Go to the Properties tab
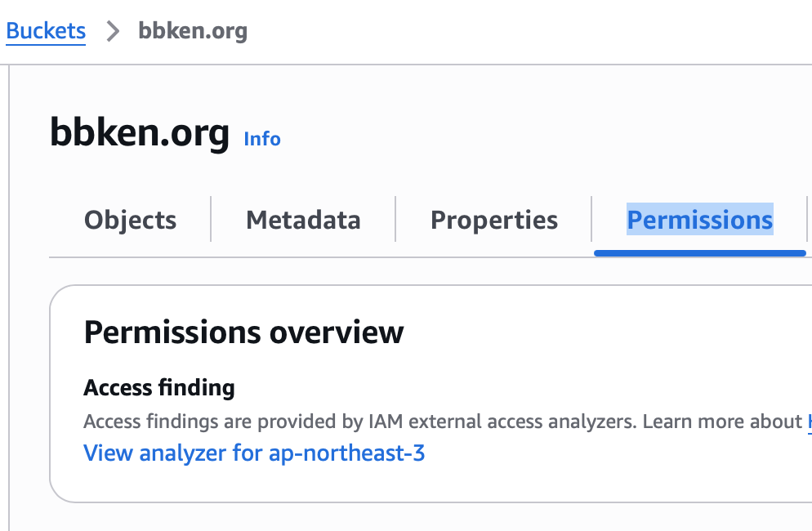This screenshot has height=531, width=812. 494,220
